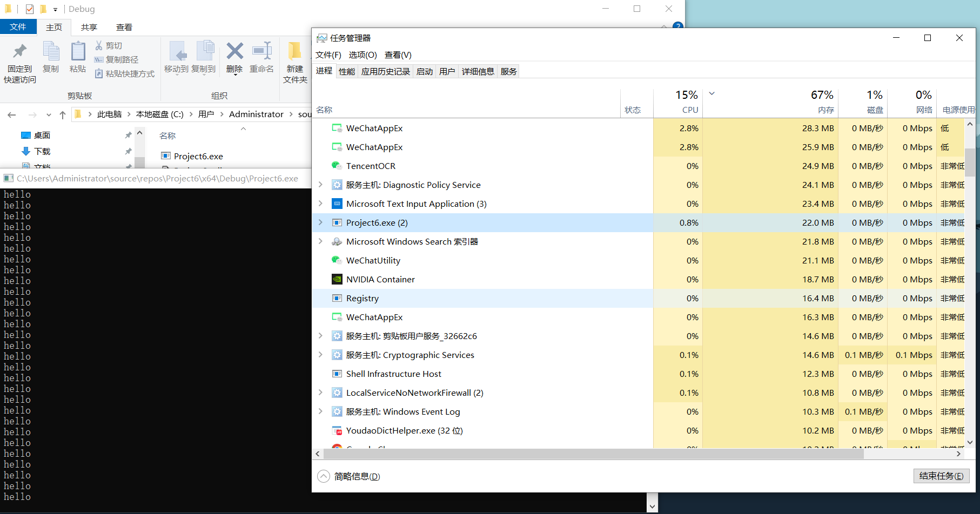Expand LocalServiceNoNetworkFirewall (2) group
Screen dimensions: 980x514
coord(321,393)
